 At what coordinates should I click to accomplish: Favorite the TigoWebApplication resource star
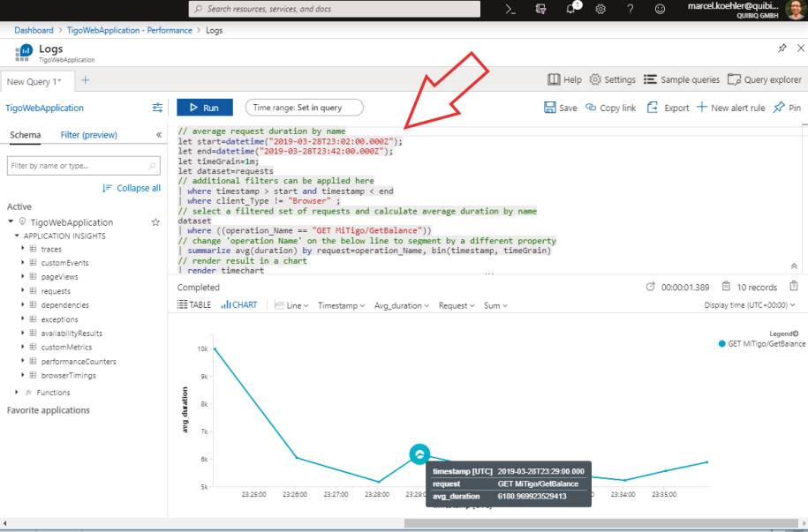click(x=155, y=222)
